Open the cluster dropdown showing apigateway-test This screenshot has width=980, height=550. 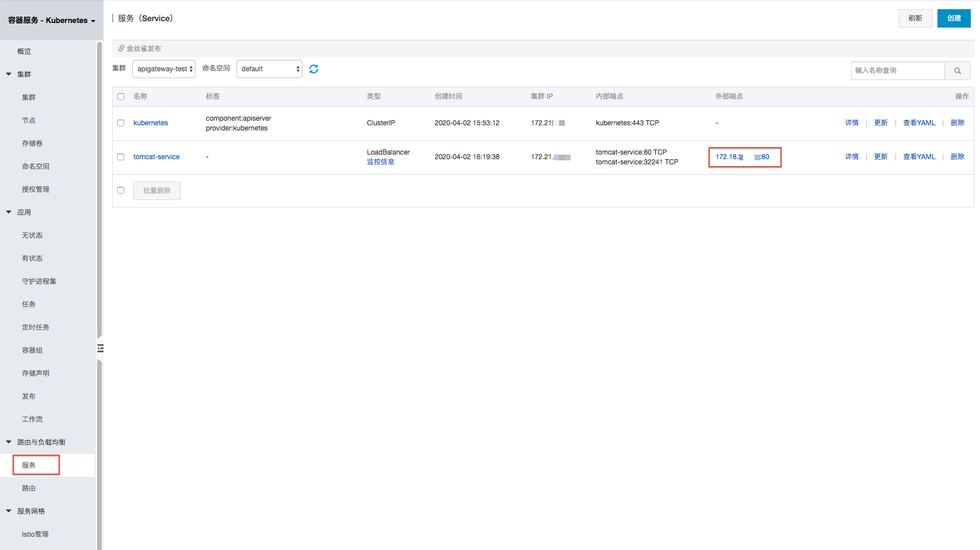click(x=164, y=69)
